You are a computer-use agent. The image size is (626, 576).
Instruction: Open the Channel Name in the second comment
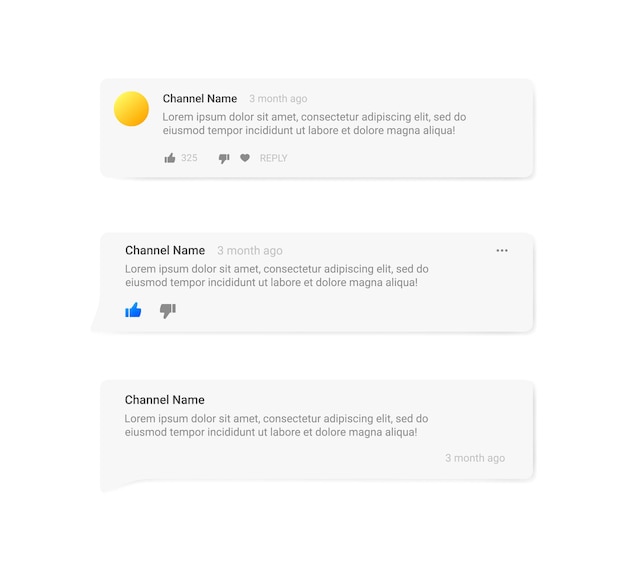(x=165, y=250)
